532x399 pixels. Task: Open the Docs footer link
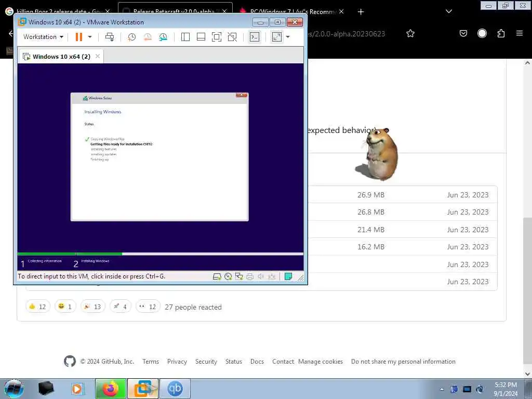257,362
